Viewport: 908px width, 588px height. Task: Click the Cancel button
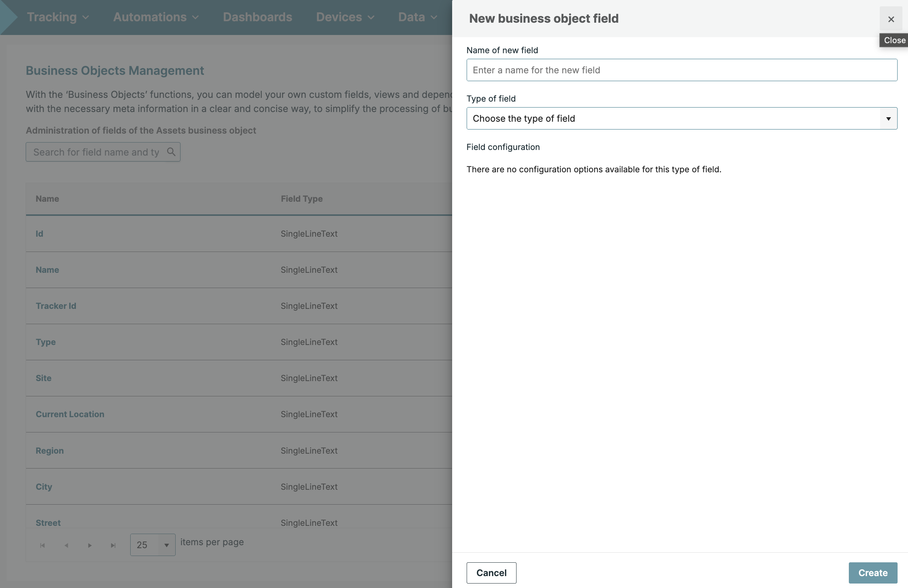[491, 572]
